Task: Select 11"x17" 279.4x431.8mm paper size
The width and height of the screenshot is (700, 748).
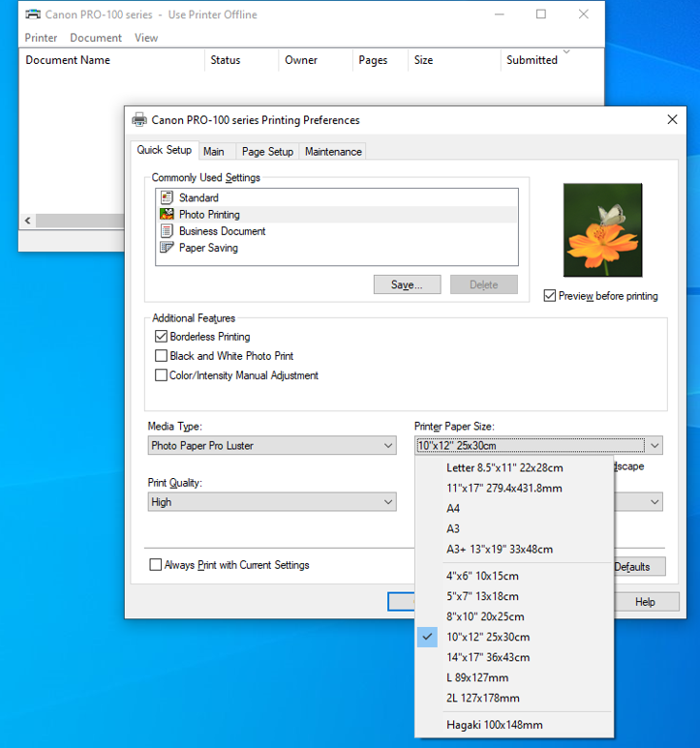Action: tap(514, 488)
